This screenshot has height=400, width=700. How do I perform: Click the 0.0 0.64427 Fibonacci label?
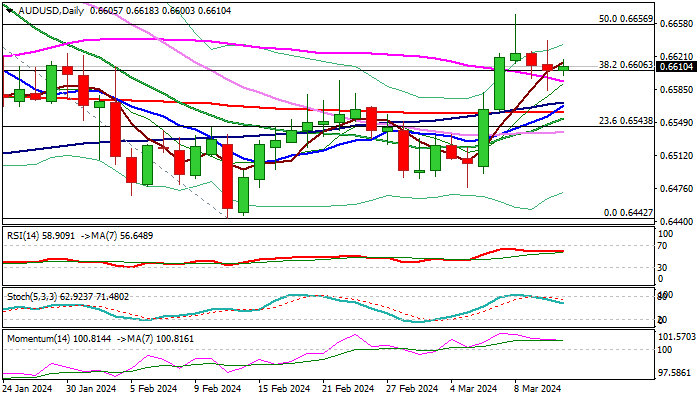pyautogui.click(x=628, y=213)
